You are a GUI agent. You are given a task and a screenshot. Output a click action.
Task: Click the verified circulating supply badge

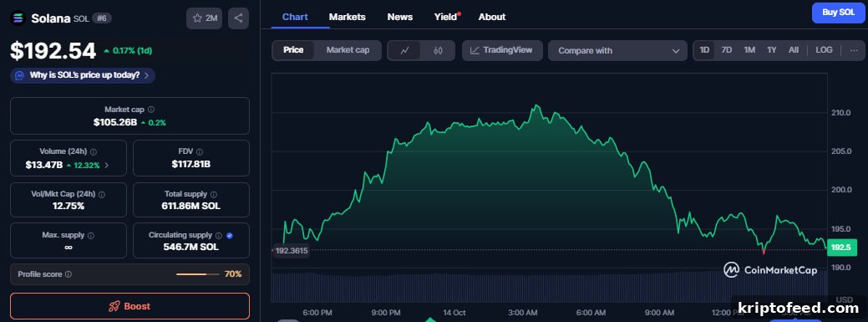230,236
